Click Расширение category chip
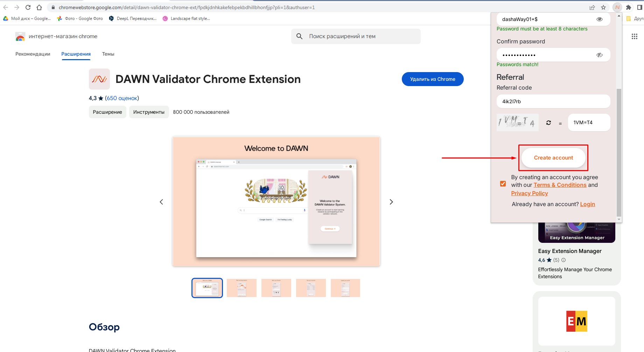This screenshot has height=352, width=644. (x=107, y=112)
